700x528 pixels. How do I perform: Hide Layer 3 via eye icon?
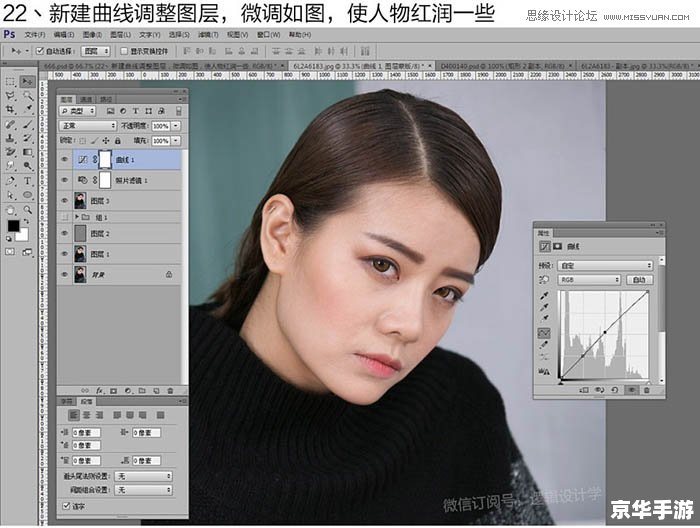click(x=65, y=201)
